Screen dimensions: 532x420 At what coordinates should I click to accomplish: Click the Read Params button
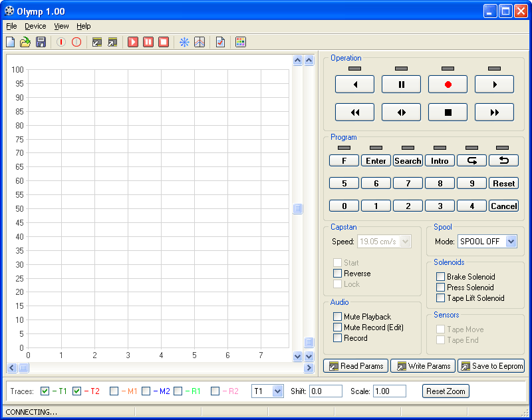coord(356,366)
